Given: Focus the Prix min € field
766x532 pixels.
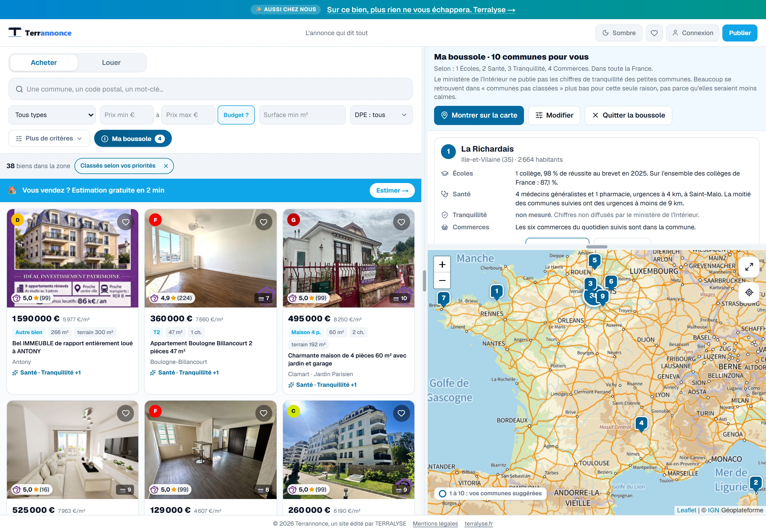Looking at the screenshot, I should point(127,115).
